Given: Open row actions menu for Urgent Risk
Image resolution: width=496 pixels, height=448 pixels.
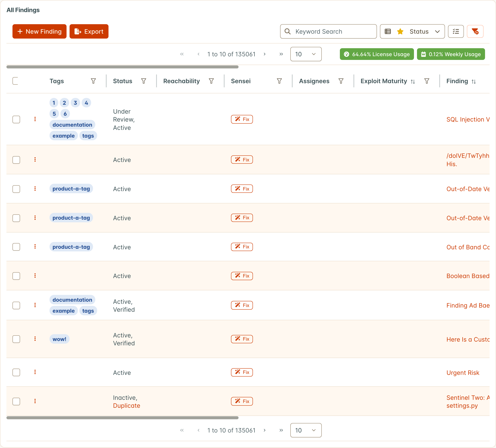Looking at the screenshot, I should point(35,372).
